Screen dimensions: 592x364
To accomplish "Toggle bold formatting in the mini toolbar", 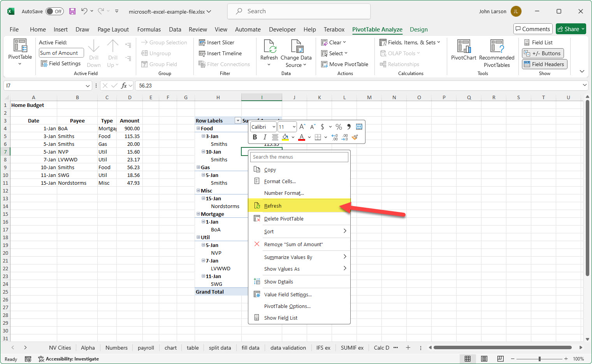I will tap(255, 137).
